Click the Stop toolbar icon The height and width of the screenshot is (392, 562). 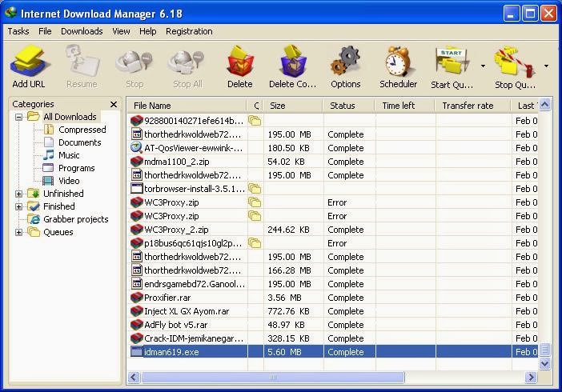[134, 62]
